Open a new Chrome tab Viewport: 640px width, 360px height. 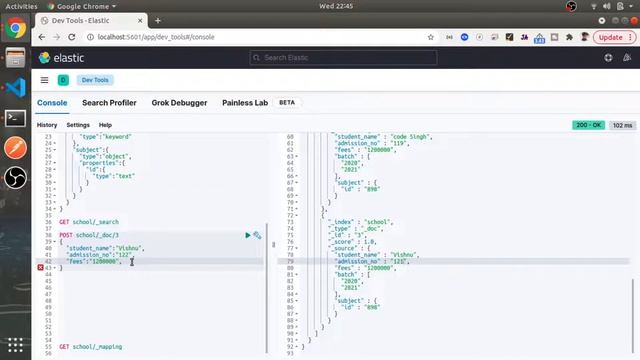pos(158,20)
